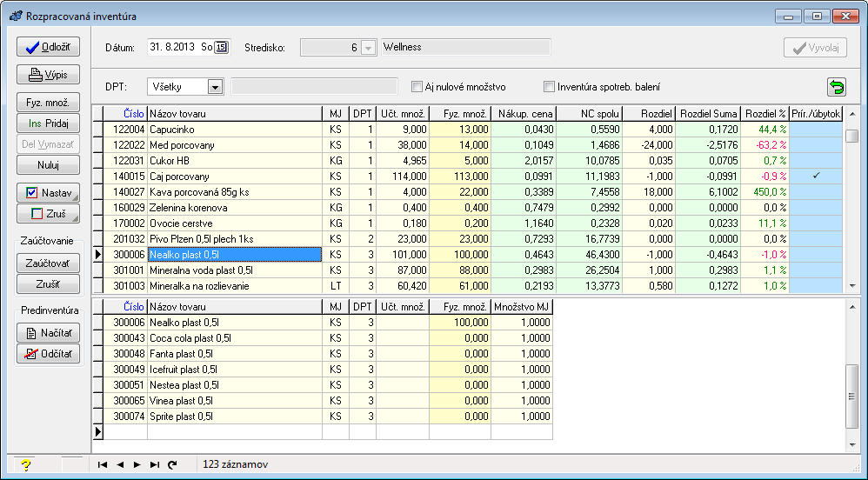Select the Capucinko row name
The image size is (868, 480).
(x=235, y=129)
